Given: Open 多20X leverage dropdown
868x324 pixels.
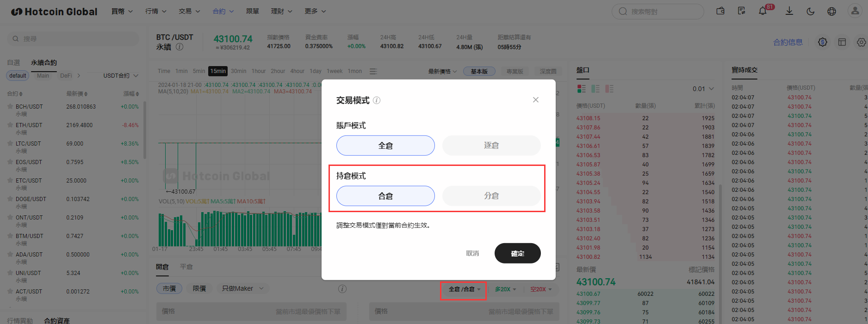Looking at the screenshot, I should [505, 289].
